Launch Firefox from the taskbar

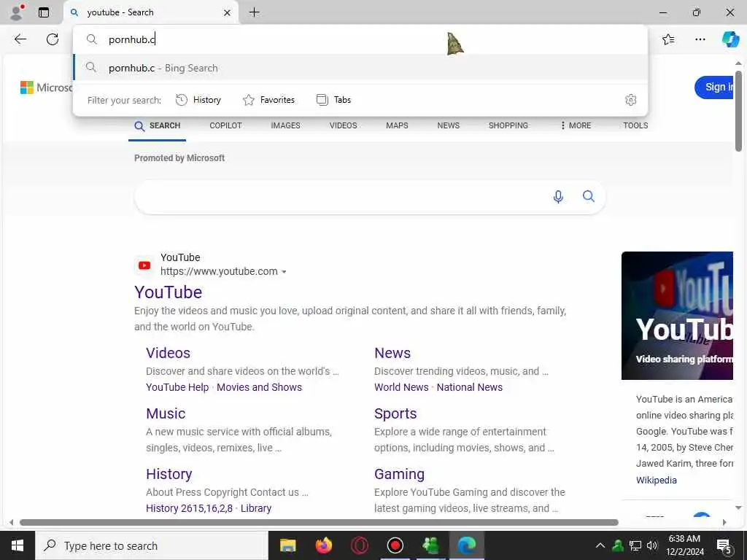coord(323,545)
